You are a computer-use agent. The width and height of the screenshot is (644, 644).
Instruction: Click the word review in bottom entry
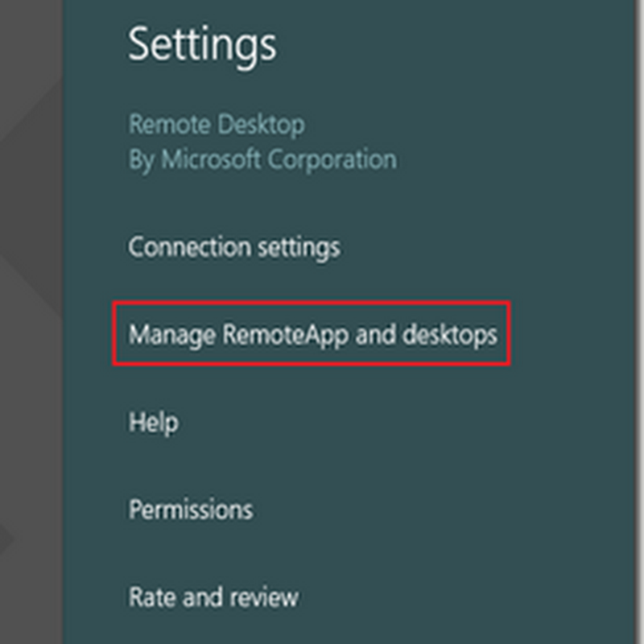point(259,597)
